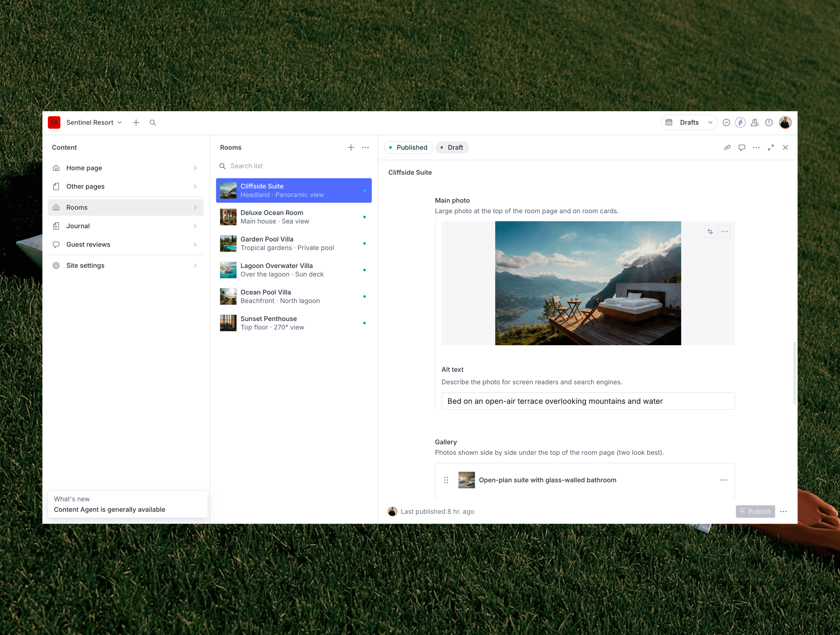Select the Cliffside Suite list item
The height and width of the screenshot is (635, 840).
click(x=294, y=190)
